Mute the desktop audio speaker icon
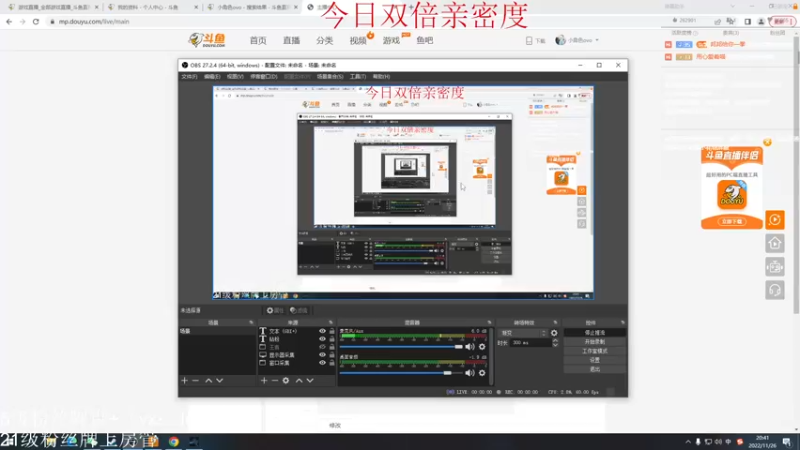Screen dimensions: 800x450 pyautogui.click(x=470, y=373)
